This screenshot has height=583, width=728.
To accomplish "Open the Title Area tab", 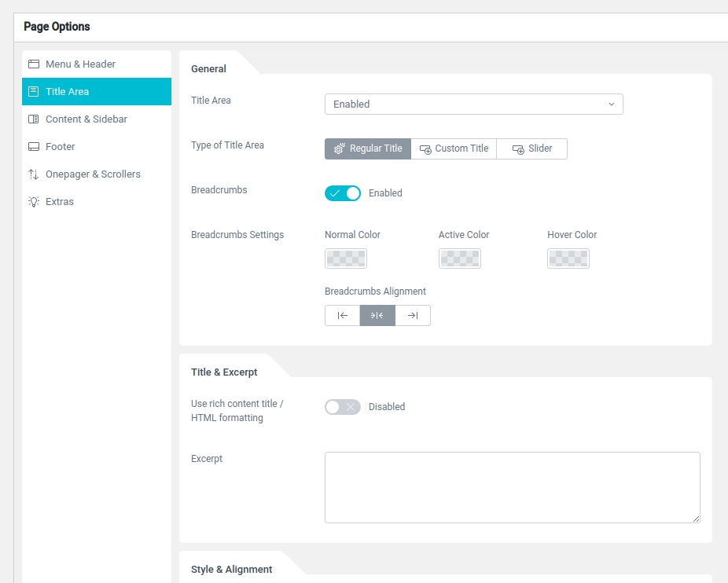I will tap(96, 92).
